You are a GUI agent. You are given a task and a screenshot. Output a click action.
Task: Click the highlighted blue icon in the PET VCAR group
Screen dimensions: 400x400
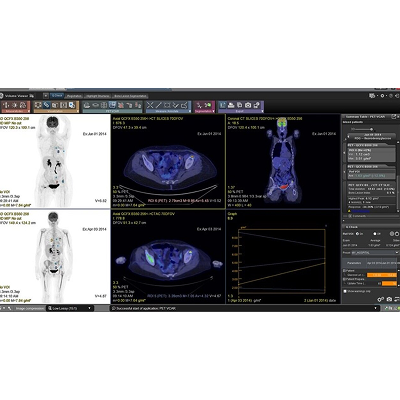[x=112, y=105]
